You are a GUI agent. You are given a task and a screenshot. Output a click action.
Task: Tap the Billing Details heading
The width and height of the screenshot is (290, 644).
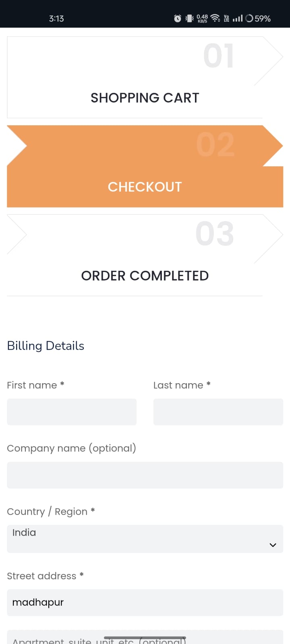pyautogui.click(x=46, y=346)
